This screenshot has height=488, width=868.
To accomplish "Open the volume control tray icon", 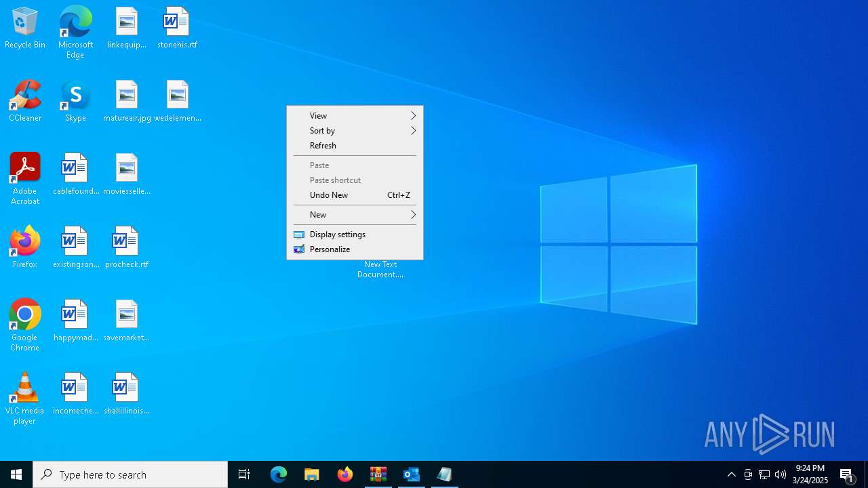I will [x=781, y=474].
